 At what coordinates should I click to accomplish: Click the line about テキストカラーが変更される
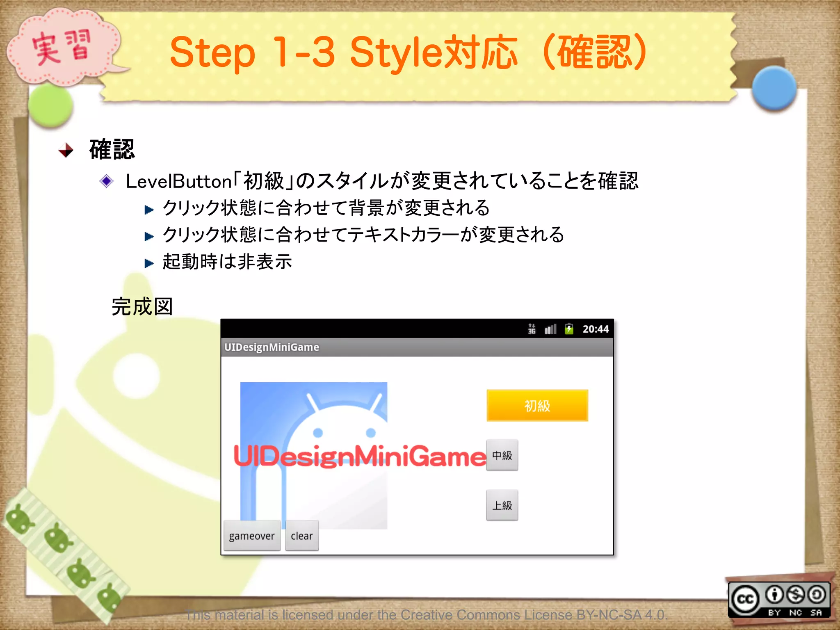point(363,235)
